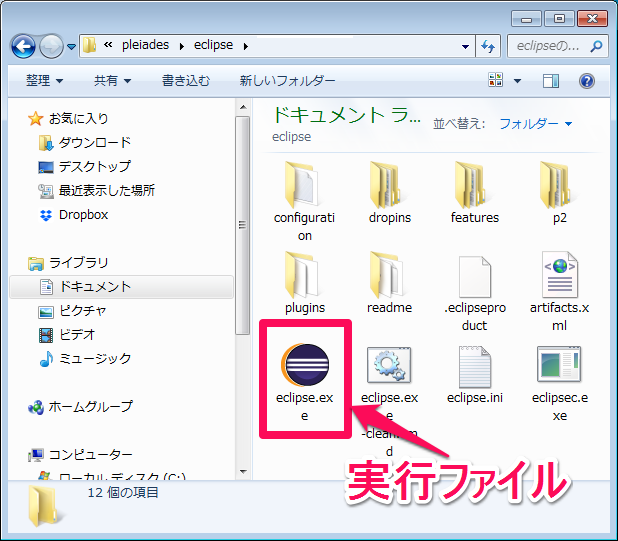Viewport: 618px width, 541px height.
Task: Open the フォルダー sort dropdown
Action: coord(535,124)
